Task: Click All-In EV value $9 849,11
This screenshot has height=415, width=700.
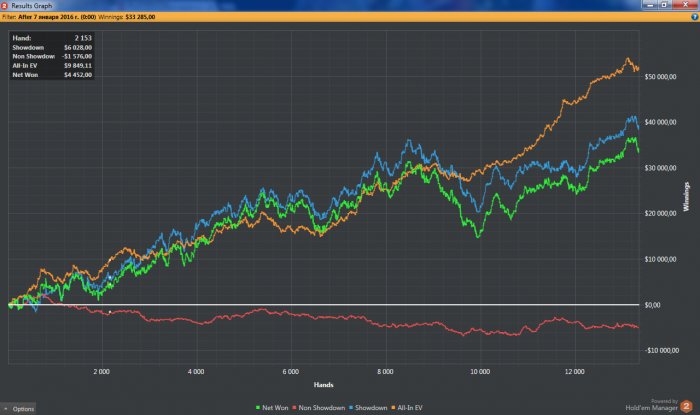Action: click(x=78, y=66)
